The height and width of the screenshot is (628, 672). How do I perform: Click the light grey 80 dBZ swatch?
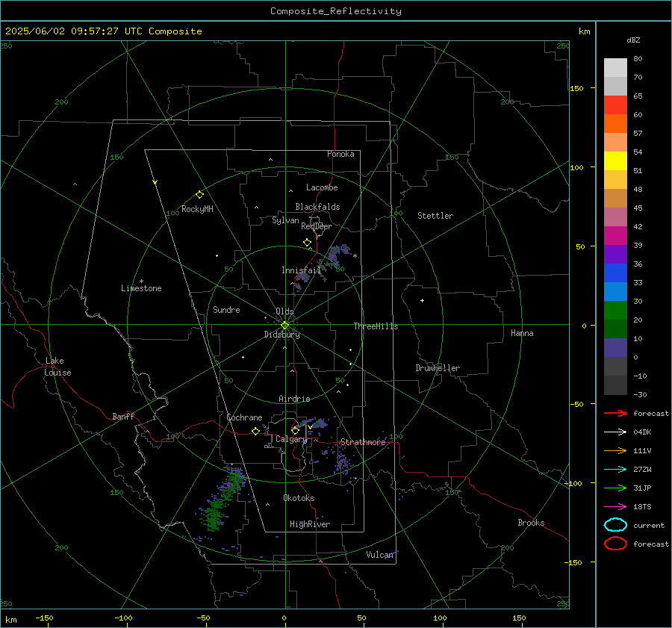[x=615, y=67]
